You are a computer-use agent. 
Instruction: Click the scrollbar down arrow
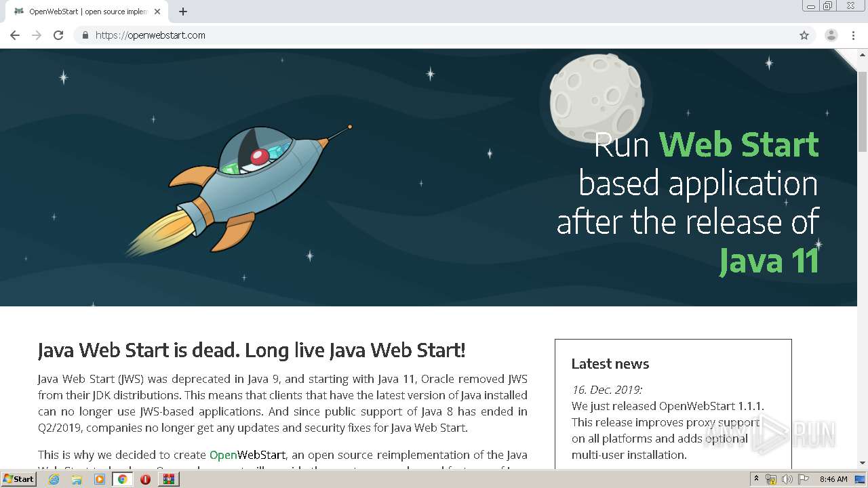click(x=863, y=463)
